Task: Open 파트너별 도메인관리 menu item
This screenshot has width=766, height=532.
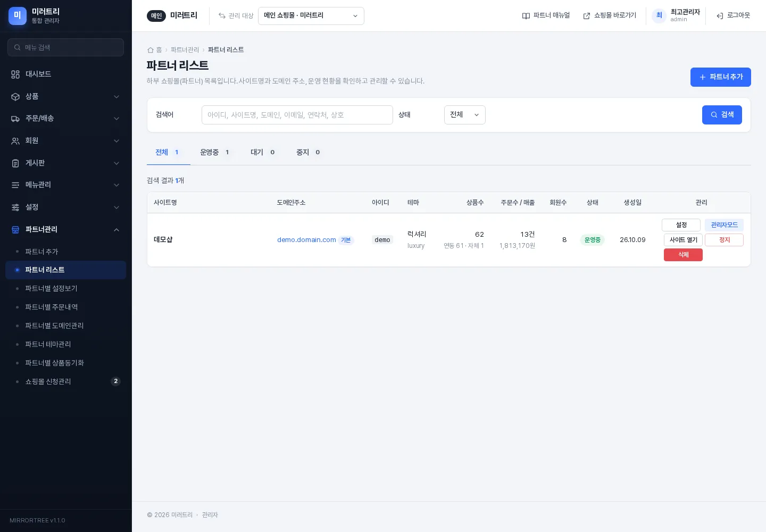Action: click(x=65, y=326)
